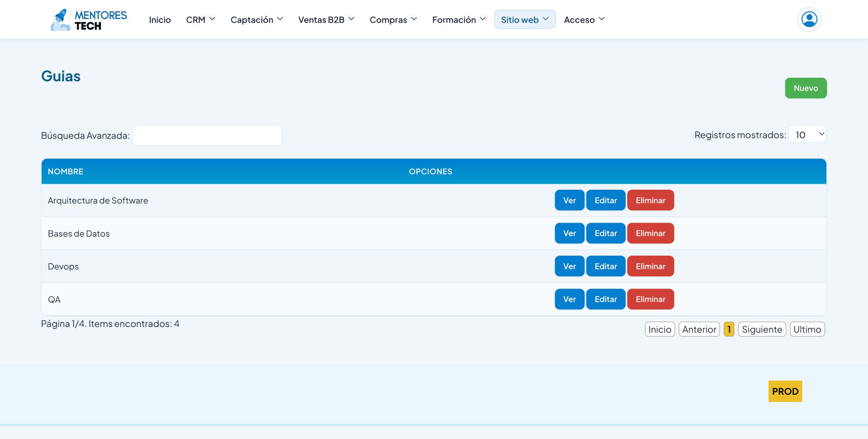The image size is (868, 439).
Task: Go to next page with Siguiente
Action: (x=762, y=329)
